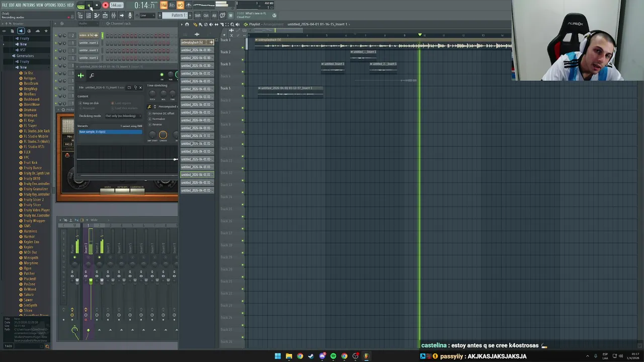Browse for sample with folder icon
Screen dimensions: 644x362
pyautogui.click(x=129, y=87)
